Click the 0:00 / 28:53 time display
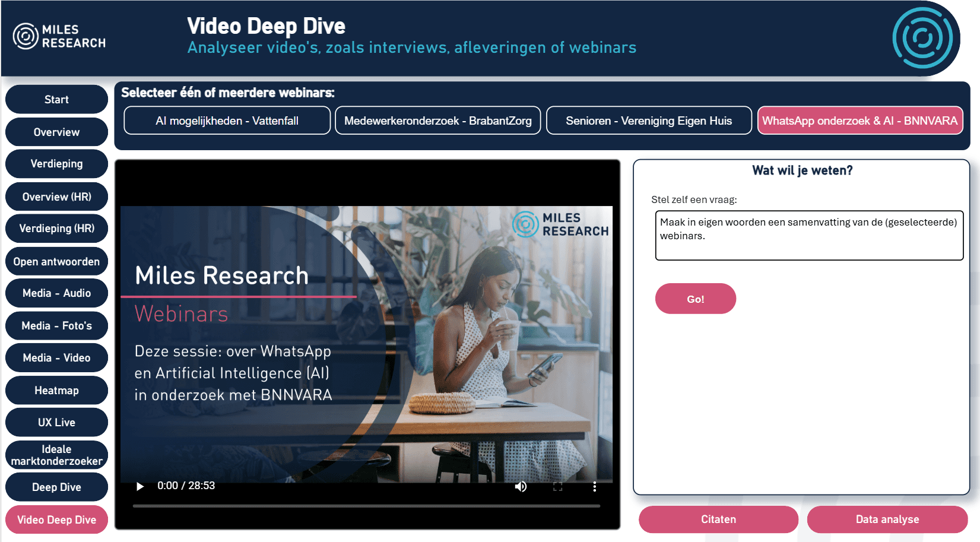 (x=186, y=486)
